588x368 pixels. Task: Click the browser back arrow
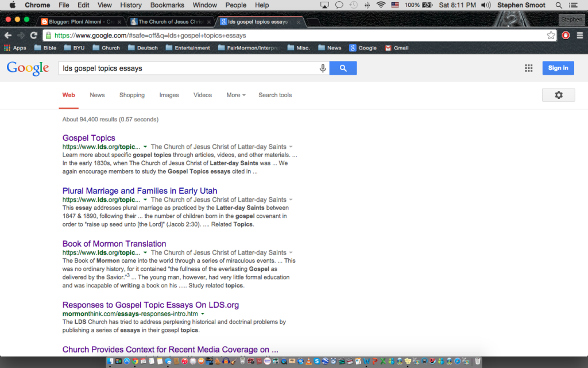tap(8, 35)
